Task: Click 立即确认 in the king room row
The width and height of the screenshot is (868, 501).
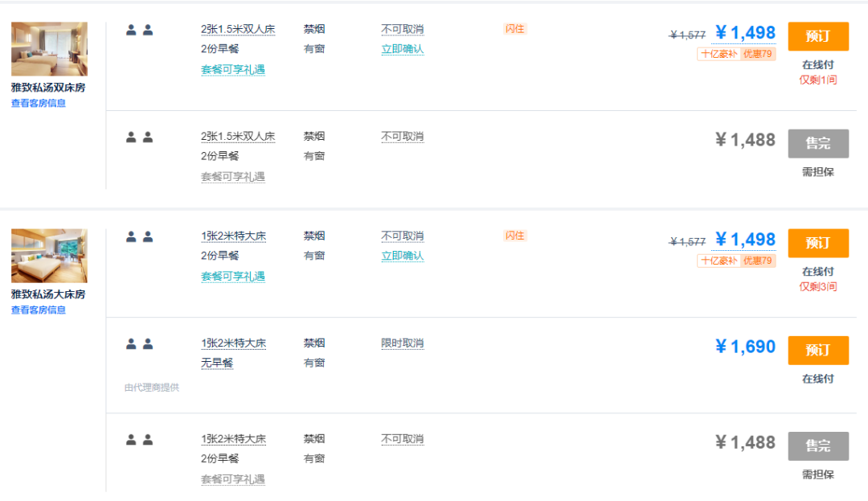Action: click(x=403, y=257)
